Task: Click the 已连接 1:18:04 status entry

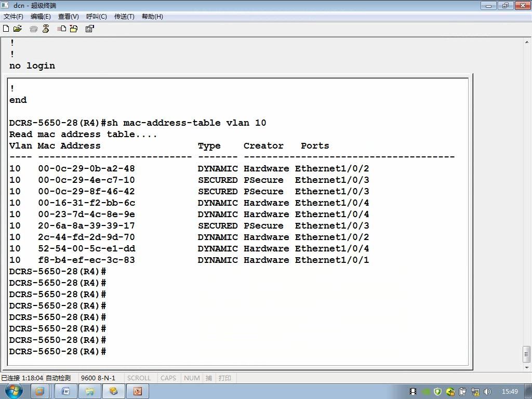Action: pyautogui.click(x=22, y=378)
